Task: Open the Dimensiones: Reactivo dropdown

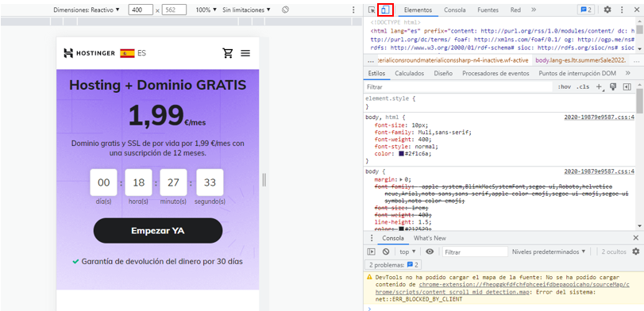Action: click(x=87, y=10)
